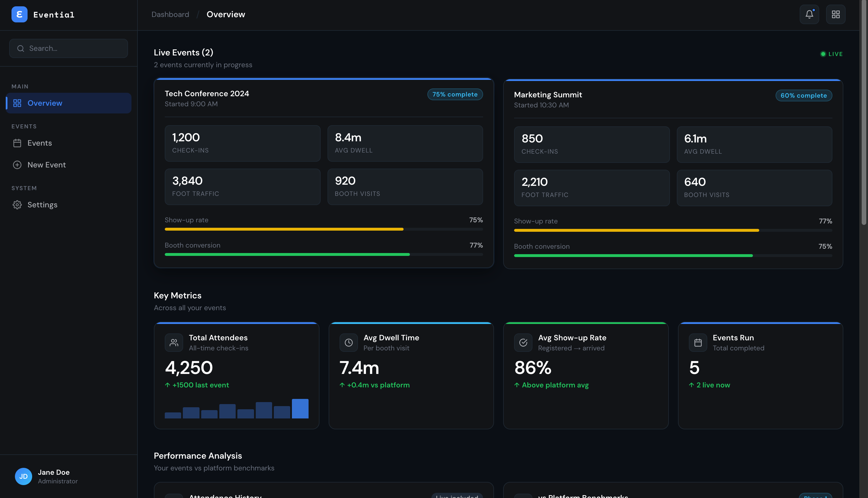Click the Tech Conference 2024 title
The width and height of the screenshot is (868, 498).
(x=207, y=94)
